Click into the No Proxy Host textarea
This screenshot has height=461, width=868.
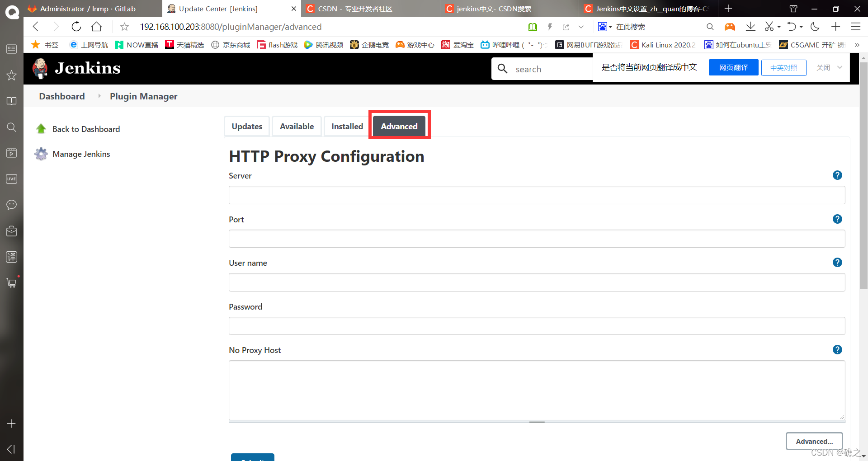pyautogui.click(x=537, y=390)
